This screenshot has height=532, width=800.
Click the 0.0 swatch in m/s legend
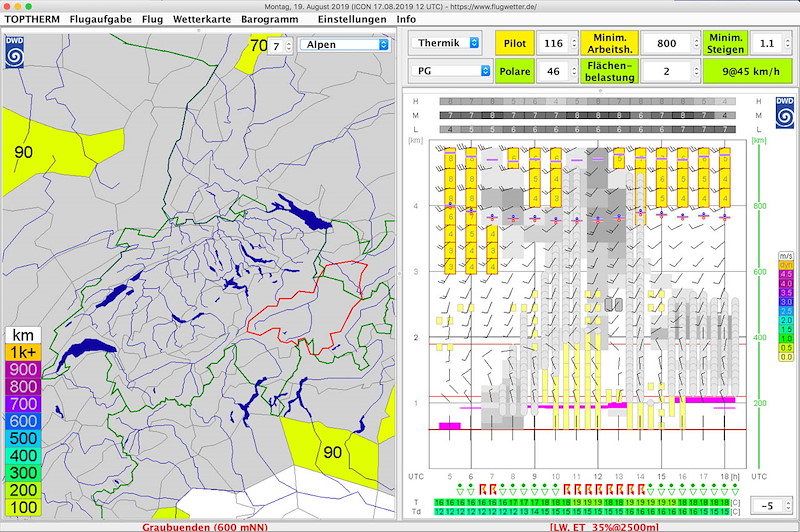click(786, 357)
